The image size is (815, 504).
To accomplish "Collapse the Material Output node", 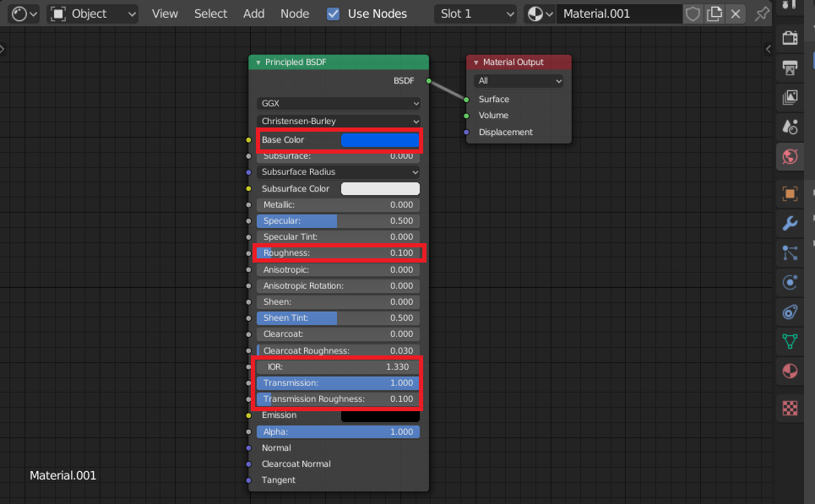I will coord(475,62).
